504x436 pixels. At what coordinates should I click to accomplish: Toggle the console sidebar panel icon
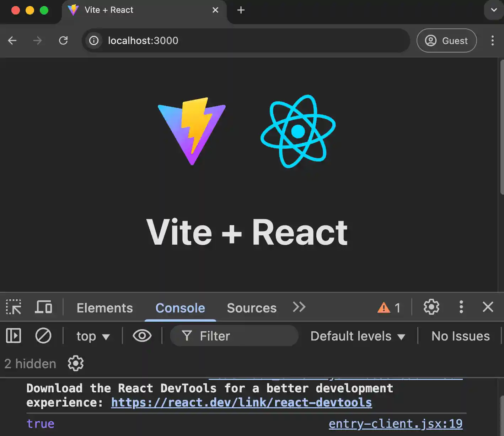point(14,336)
